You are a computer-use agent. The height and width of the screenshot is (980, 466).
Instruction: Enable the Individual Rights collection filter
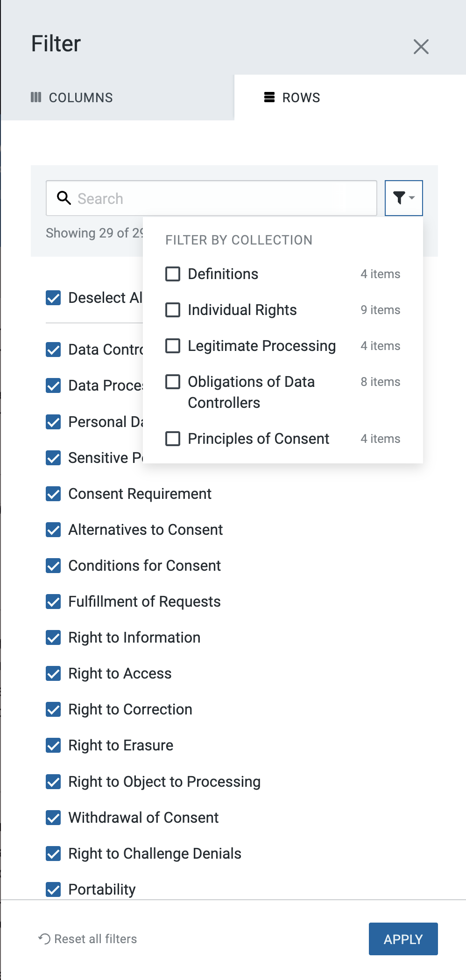coord(173,310)
